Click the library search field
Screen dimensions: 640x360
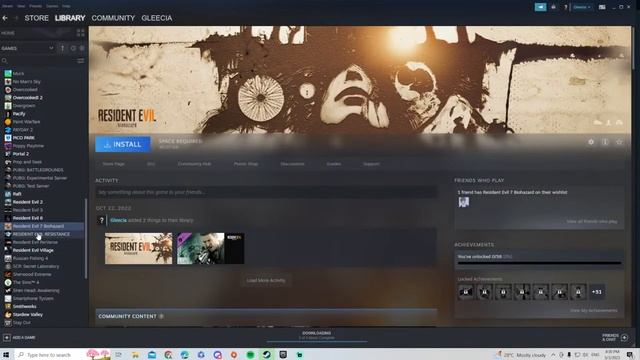[39, 61]
